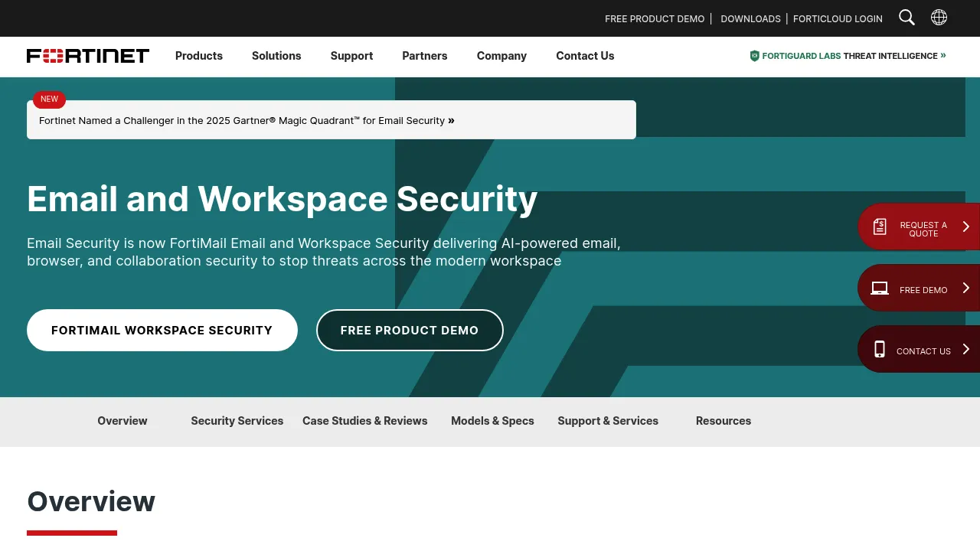Click the Fortinet logo
Screen dimensions: 980x551
[88, 56]
